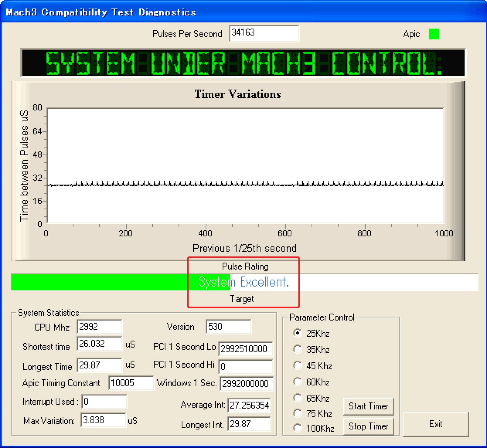
Task: Switch to 60Khz parameter setting
Action: point(297,382)
